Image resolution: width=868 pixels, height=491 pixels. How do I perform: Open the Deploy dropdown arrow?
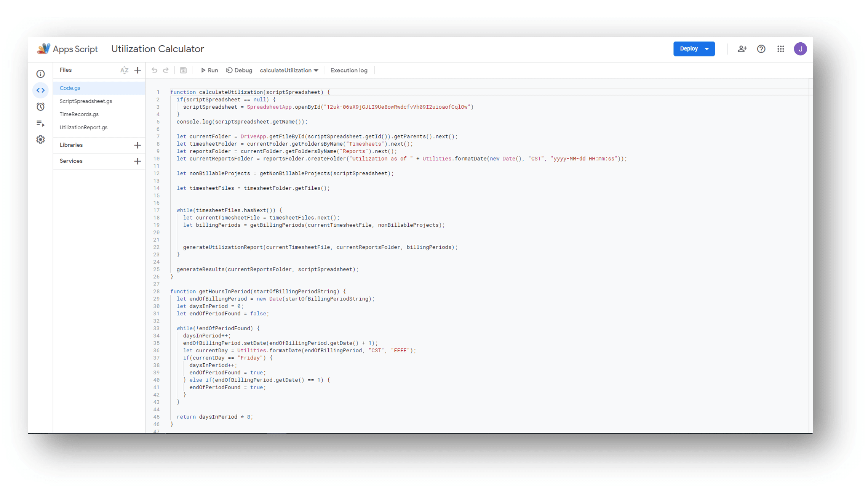[707, 49]
